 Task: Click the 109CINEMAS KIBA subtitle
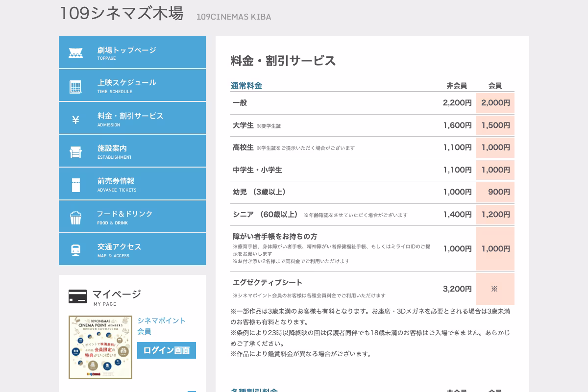[234, 17]
